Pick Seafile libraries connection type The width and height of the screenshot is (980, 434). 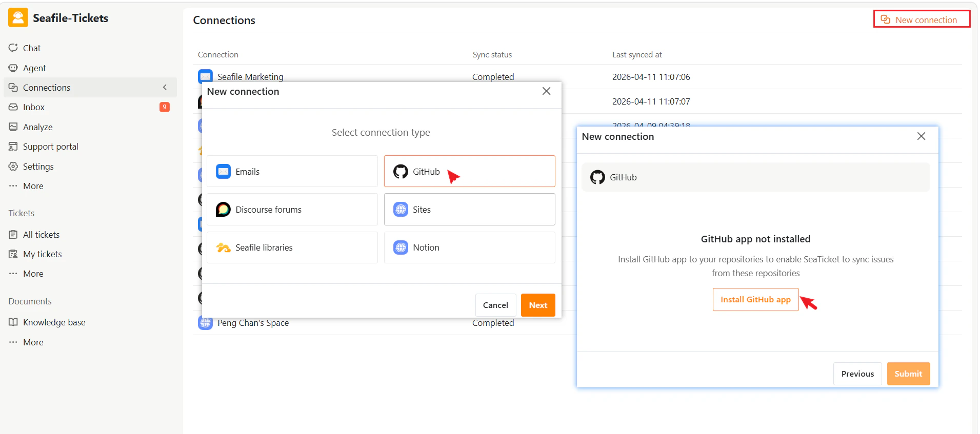(292, 247)
